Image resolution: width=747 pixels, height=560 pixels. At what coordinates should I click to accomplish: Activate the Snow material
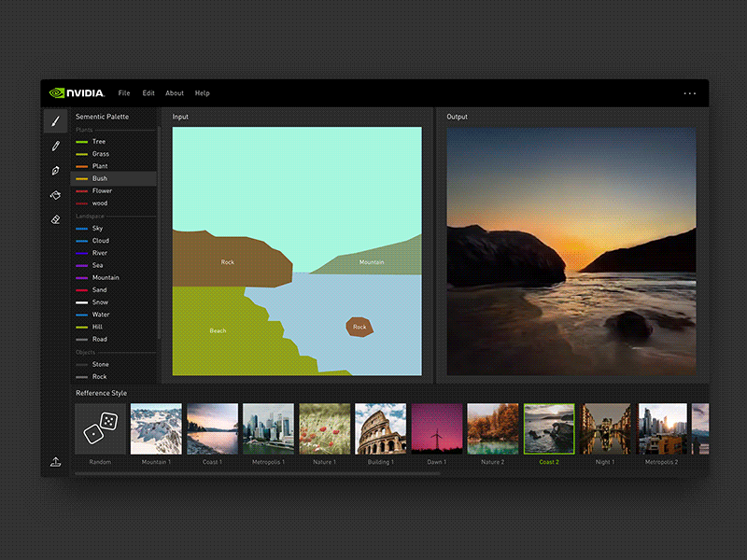point(100,301)
